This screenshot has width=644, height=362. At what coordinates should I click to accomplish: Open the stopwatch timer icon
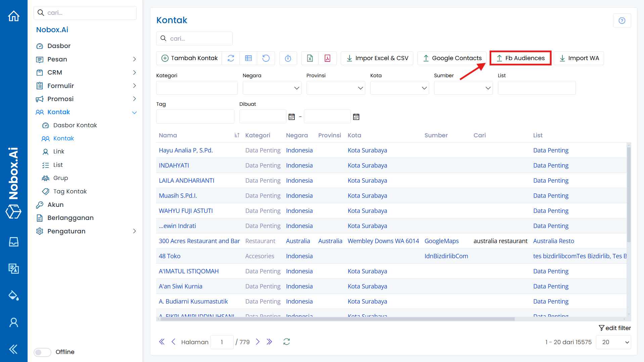point(288,58)
